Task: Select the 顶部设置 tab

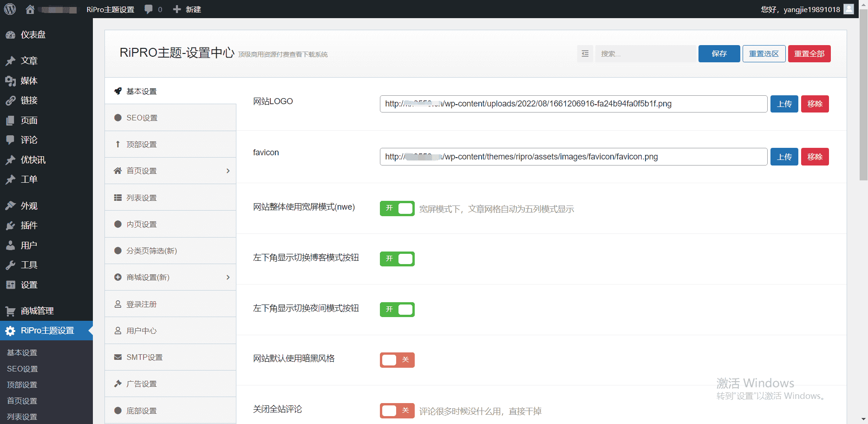Action: tap(170, 145)
